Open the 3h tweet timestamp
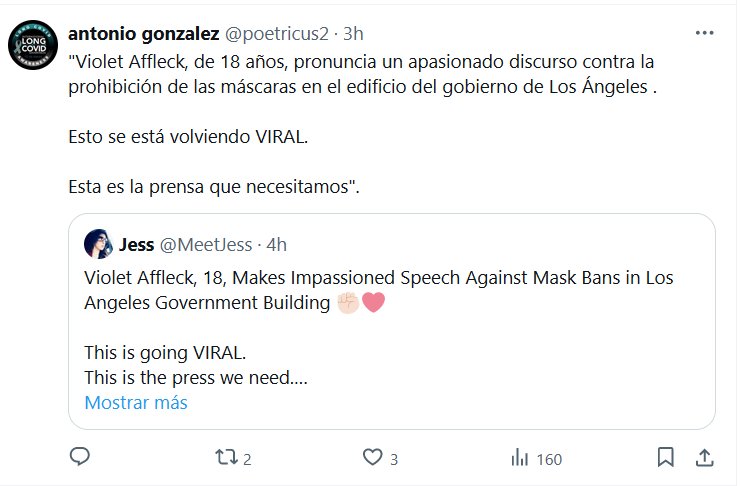The image size is (740, 486). pos(353,34)
